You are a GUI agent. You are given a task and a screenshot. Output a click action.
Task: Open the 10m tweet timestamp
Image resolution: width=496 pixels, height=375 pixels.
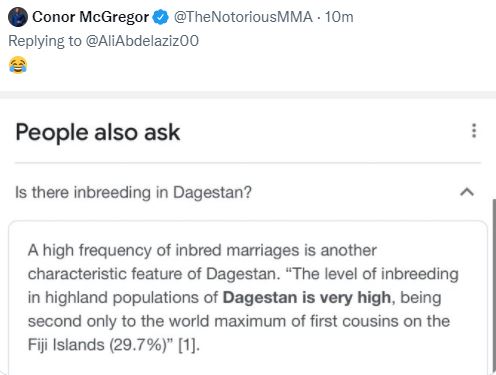click(339, 17)
